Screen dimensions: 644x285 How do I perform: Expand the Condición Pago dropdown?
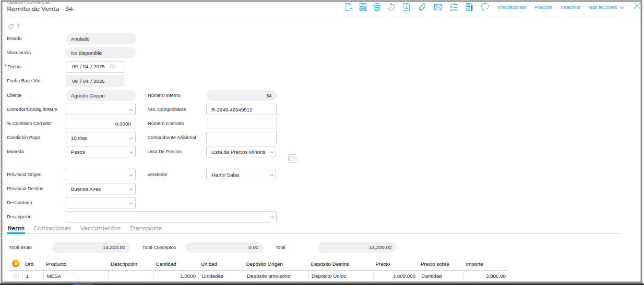[130, 138]
